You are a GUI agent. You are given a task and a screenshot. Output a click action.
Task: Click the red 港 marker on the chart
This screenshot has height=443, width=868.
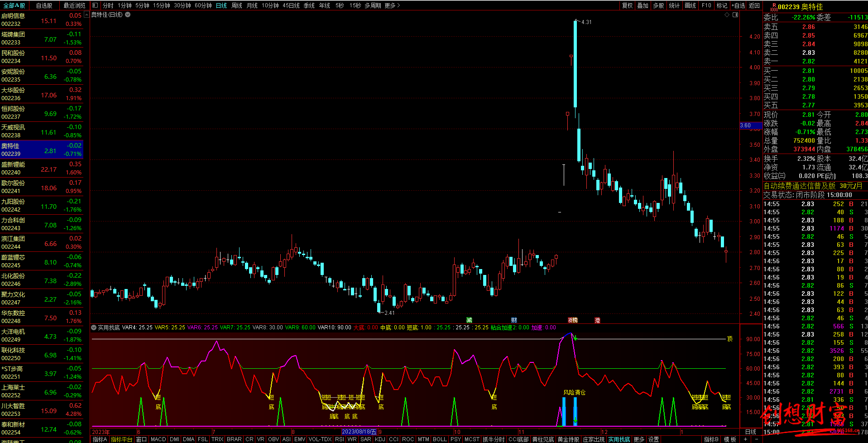coord(597,320)
